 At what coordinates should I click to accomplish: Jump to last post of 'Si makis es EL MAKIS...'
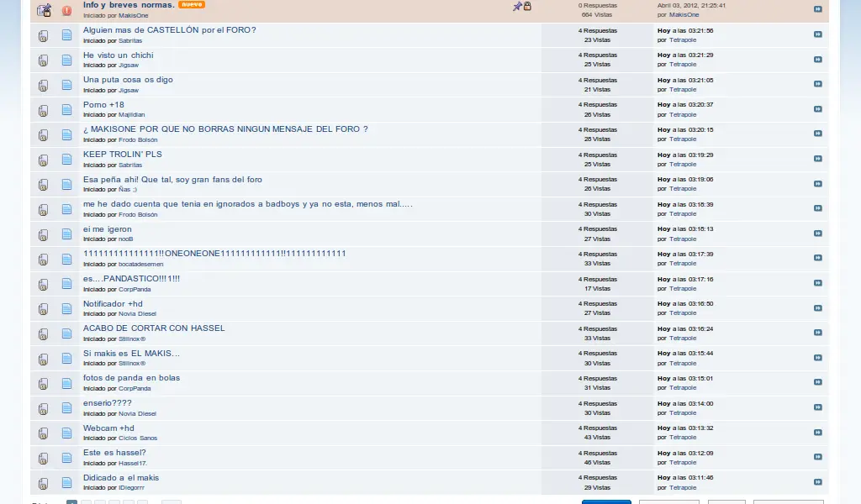coord(817,358)
